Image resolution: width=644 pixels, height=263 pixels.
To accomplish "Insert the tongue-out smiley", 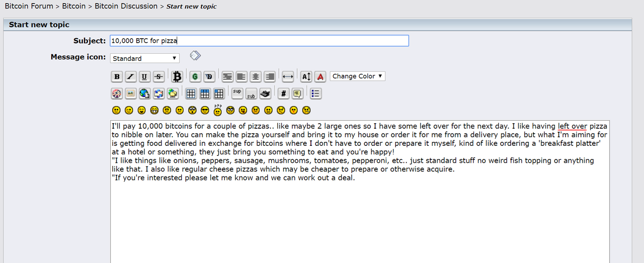I will (x=243, y=110).
